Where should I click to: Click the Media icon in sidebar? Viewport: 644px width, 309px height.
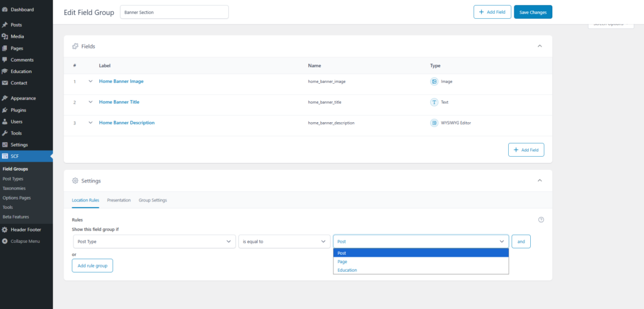click(x=5, y=37)
